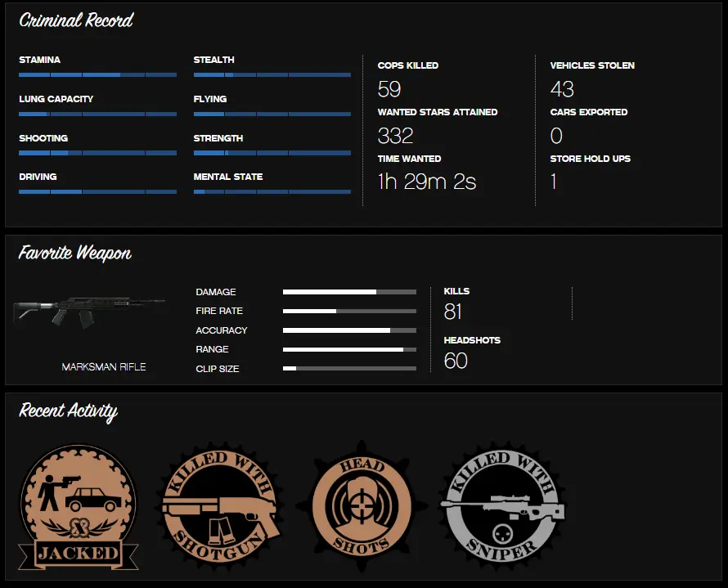Click the Strength skill bar
Screen dimensions: 728x588
click(x=272, y=153)
